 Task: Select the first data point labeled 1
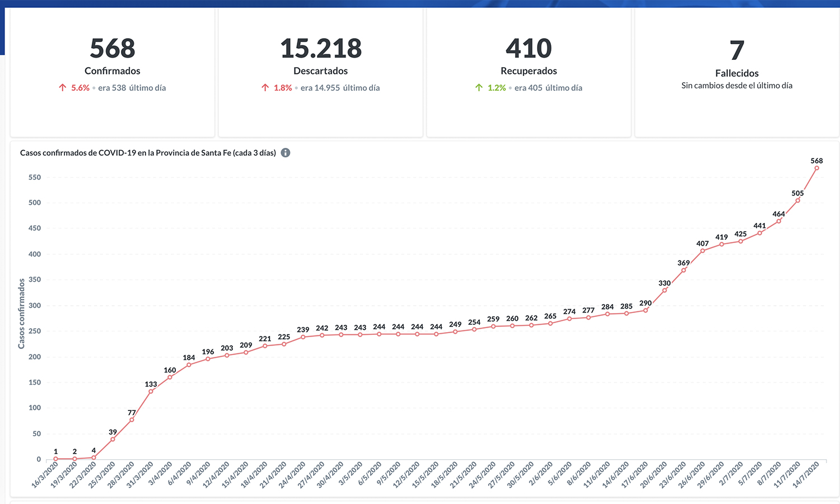55,459
